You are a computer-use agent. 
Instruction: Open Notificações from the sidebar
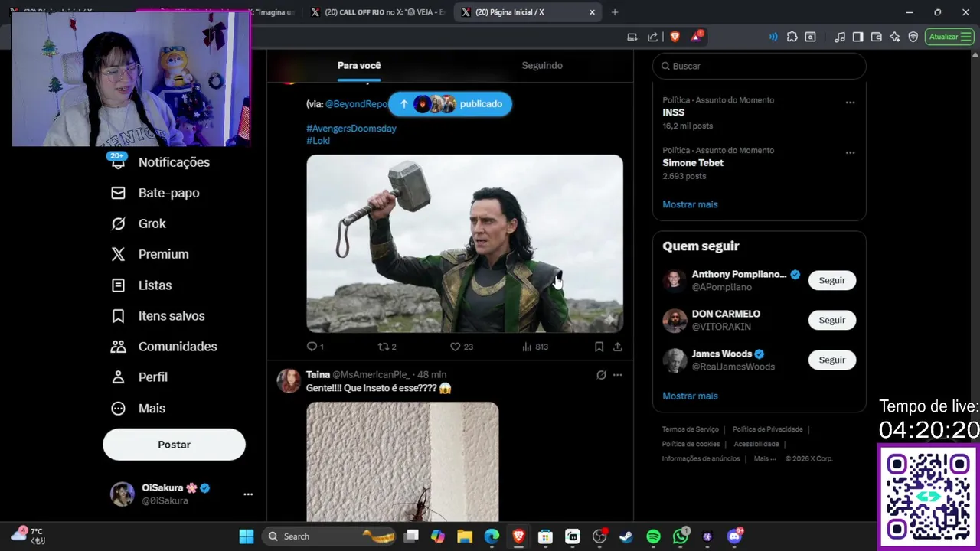(161, 162)
